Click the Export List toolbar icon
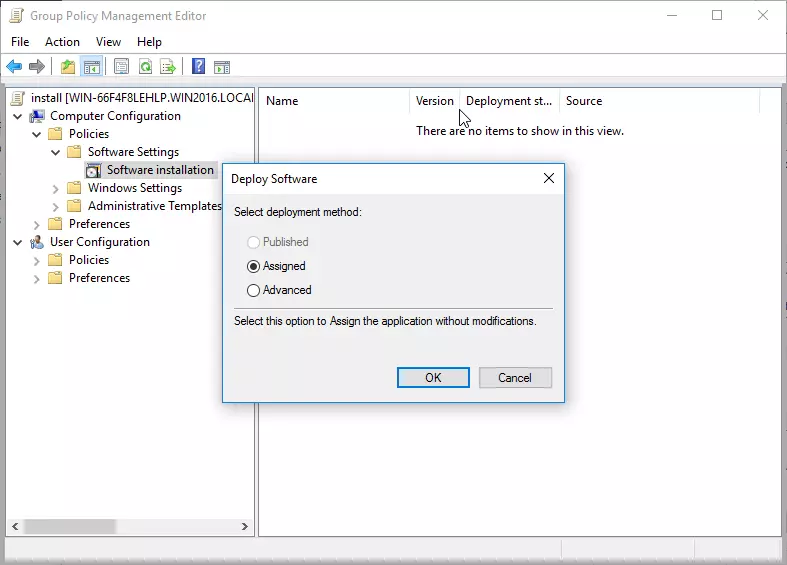787x565 pixels. tap(168, 67)
